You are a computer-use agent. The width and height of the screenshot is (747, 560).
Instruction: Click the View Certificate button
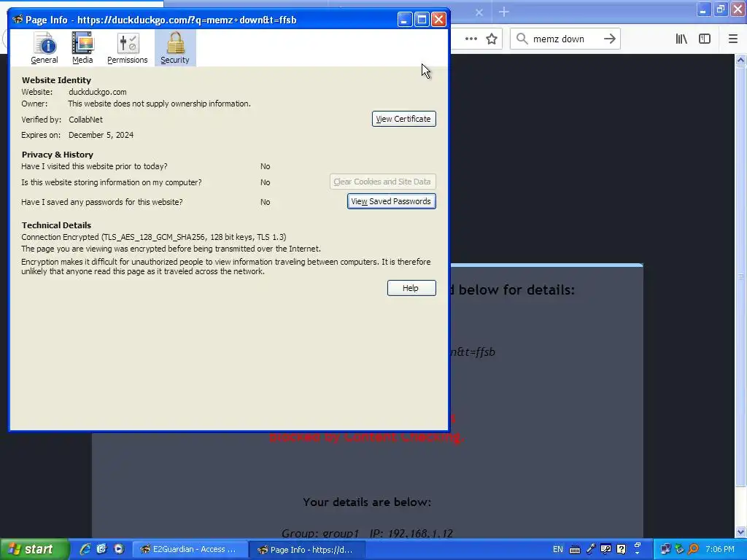point(403,119)
